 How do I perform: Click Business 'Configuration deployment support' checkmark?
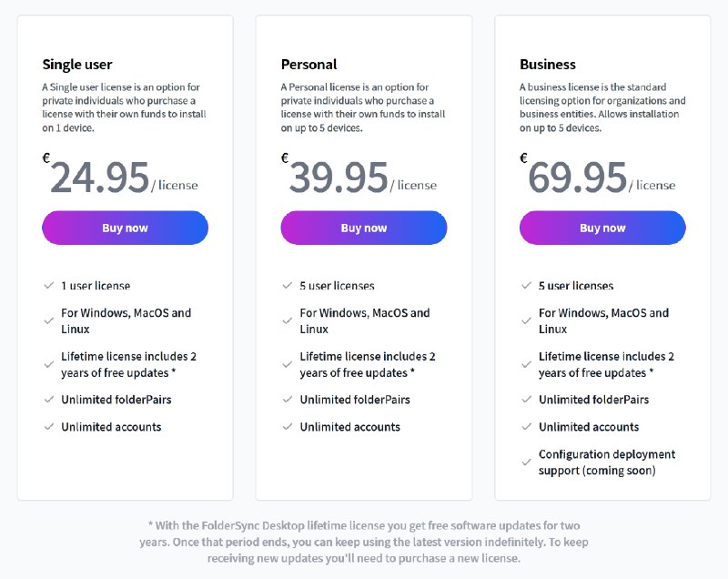coord(526,462)
